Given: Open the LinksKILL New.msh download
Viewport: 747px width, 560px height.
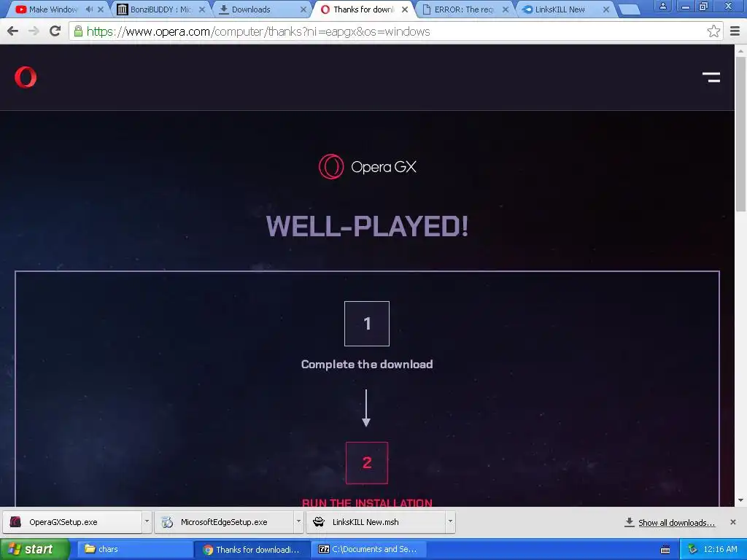Looking at the screenshot, I should (x=376, y=522).
